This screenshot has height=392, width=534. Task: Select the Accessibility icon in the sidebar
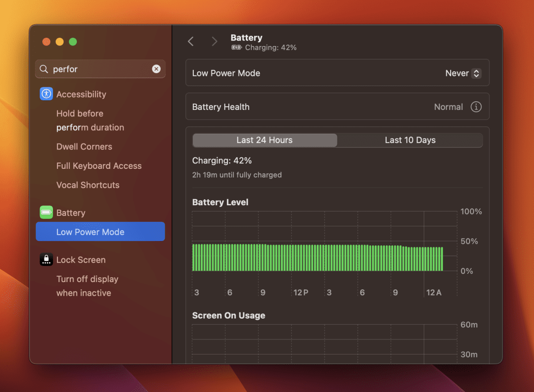click(x=46, y=94)
